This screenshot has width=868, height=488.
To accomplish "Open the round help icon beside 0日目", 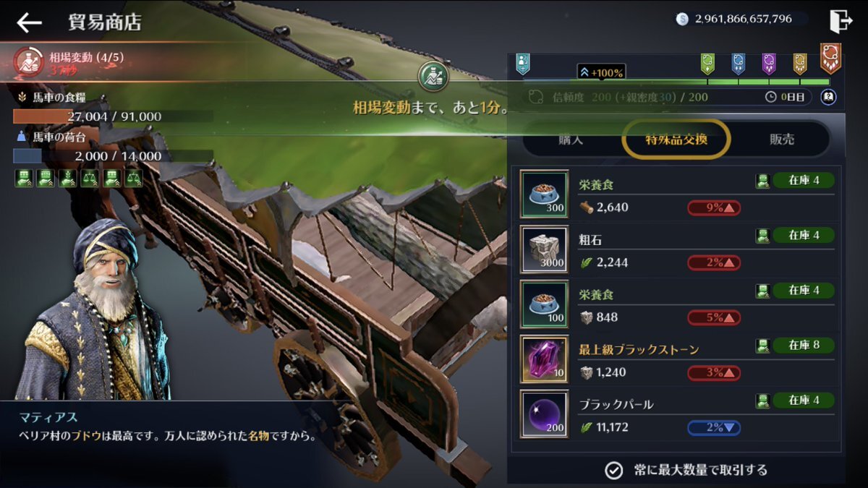I will click(828, 97).
